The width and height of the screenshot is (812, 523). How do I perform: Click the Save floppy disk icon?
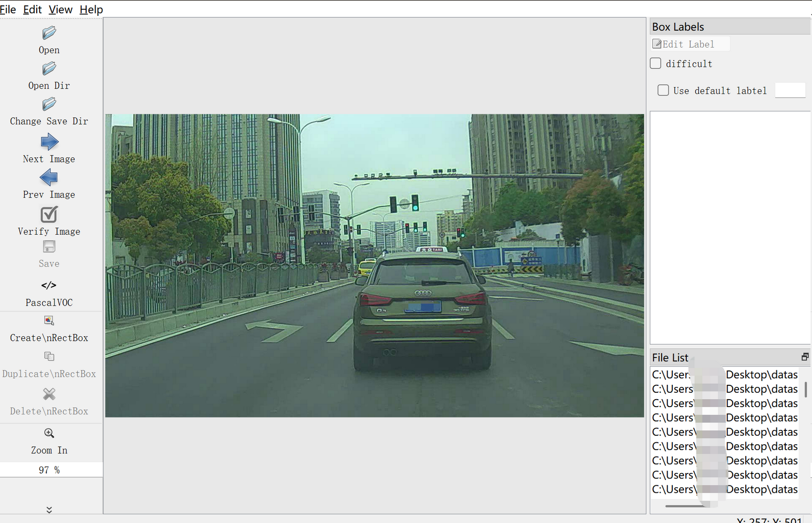click(49, 247)
